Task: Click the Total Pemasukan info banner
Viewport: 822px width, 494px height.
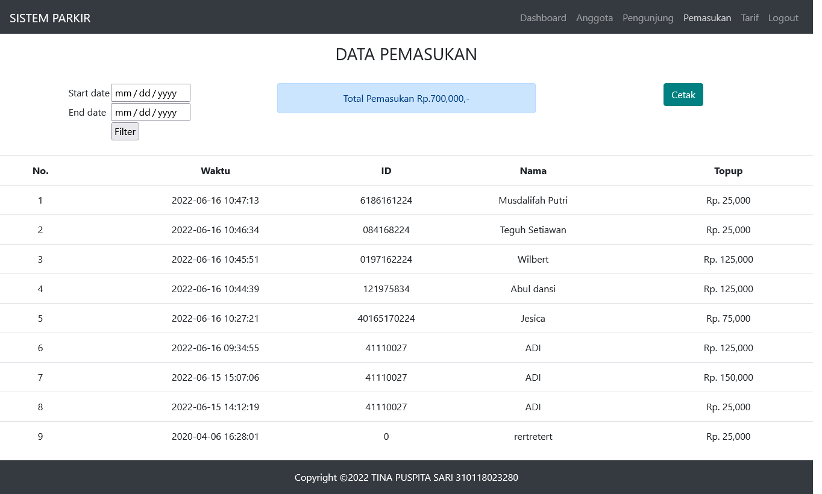Action: 406,98
